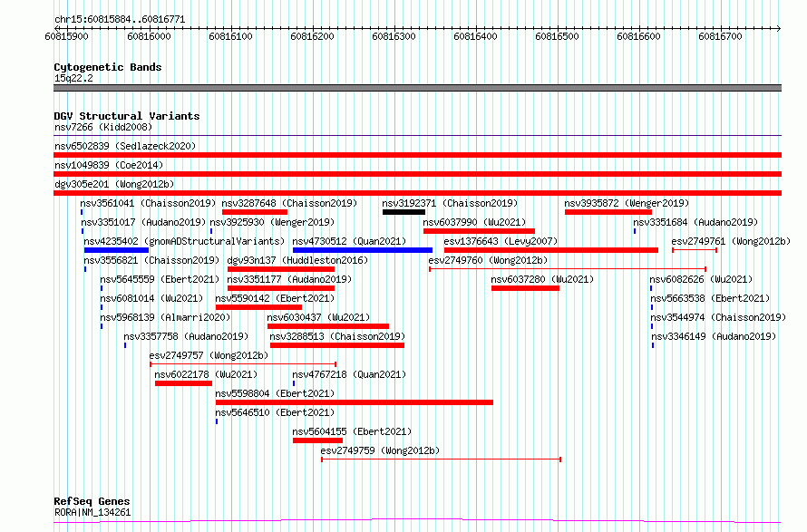This screenshot has height=532, width=807.
Task: Click the red bar under nsv5590142 (Ebert2021)
Action: tap(259, 307)
